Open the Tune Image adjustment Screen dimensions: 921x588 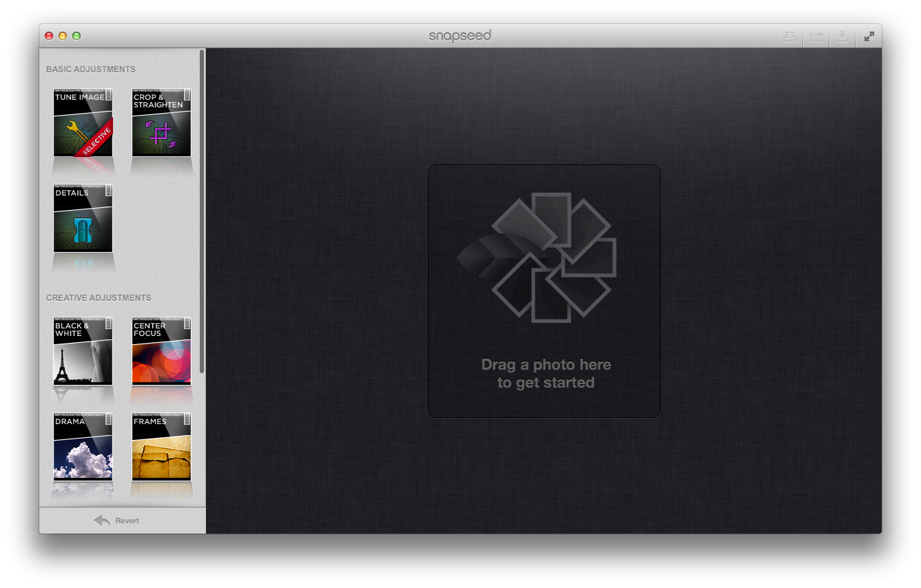point(83,123)
